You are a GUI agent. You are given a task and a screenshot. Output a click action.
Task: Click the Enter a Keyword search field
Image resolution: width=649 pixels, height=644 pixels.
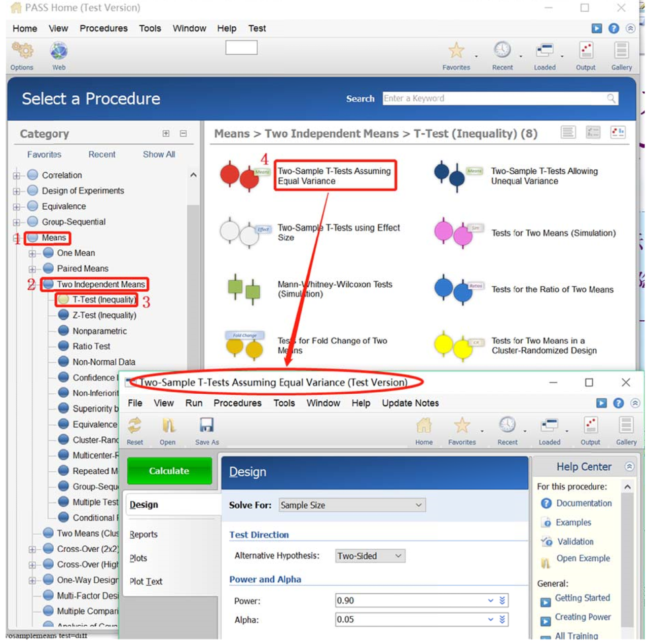pos(500,98)
